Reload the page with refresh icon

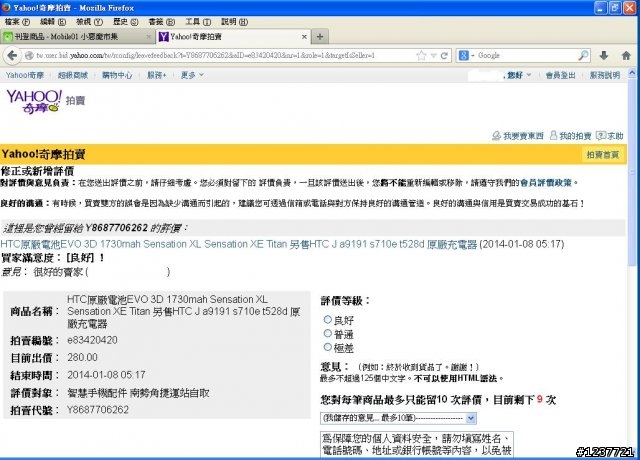[444, 56]
